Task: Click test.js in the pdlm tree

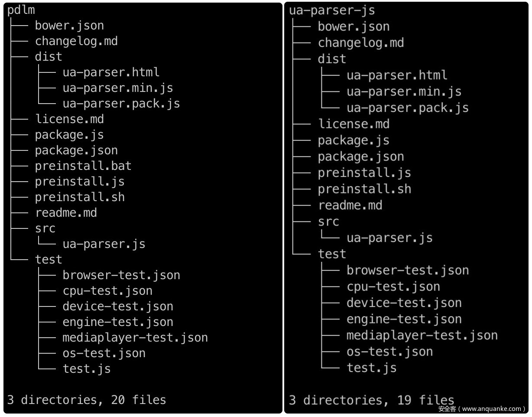Action: click(87, 369)
